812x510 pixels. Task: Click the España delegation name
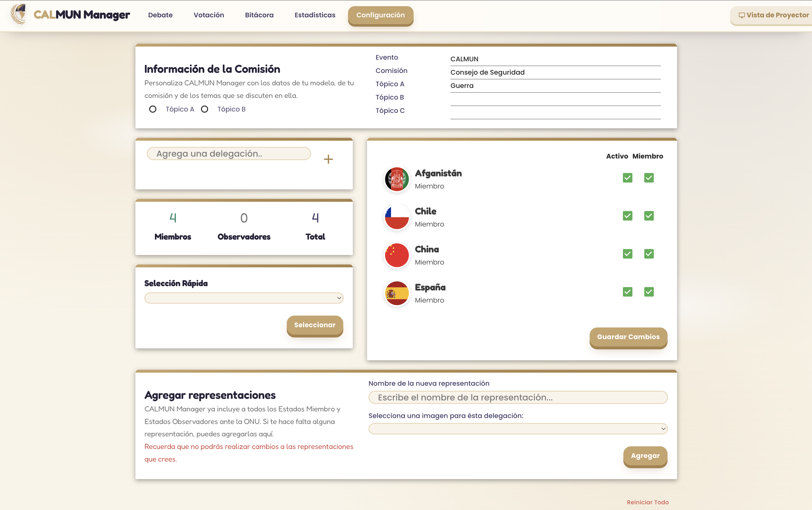(430, 287)
